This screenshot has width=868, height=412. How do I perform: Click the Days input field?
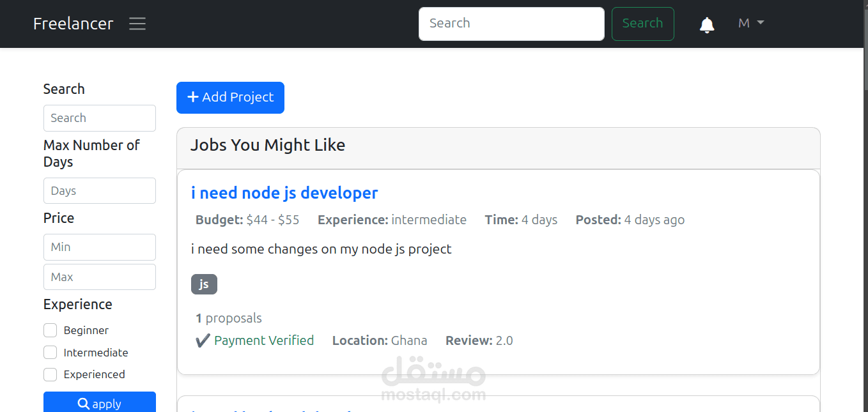tap(100, 191)
